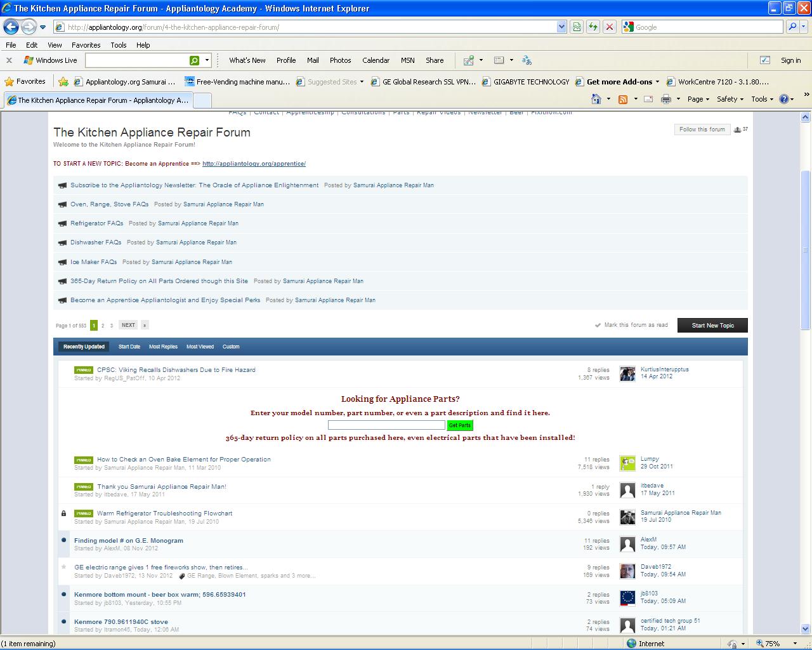812x650 pixels.
Task: Close the Windows Live toolbar with X
Action: click(9, 60)
